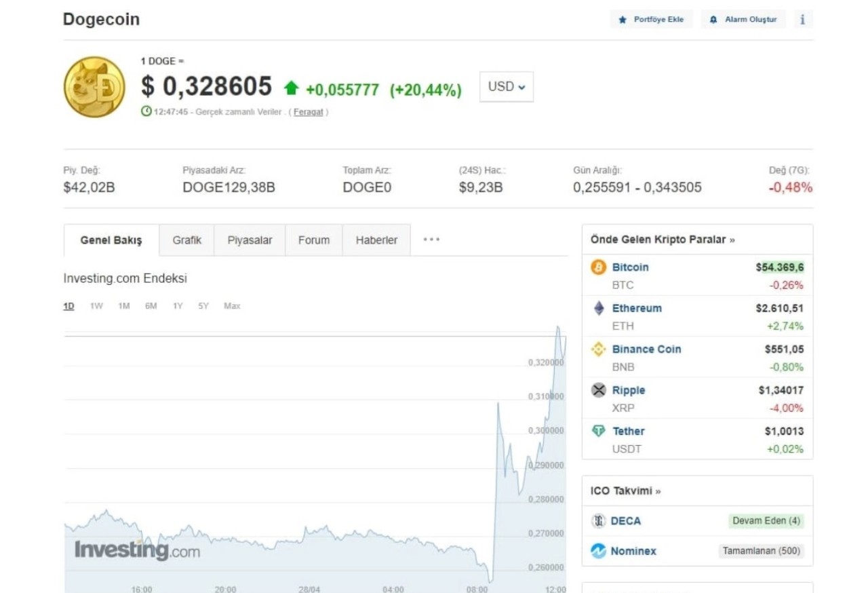Screen dimensions: 868x593
Task: Switch to the Grafik tab
Action: tap(186, 240)
